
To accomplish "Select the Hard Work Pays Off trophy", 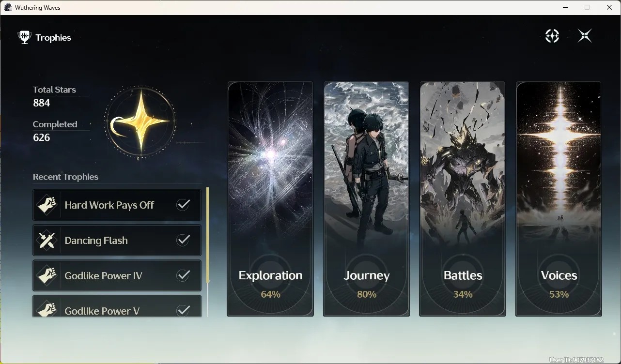I will pos(117,205).
